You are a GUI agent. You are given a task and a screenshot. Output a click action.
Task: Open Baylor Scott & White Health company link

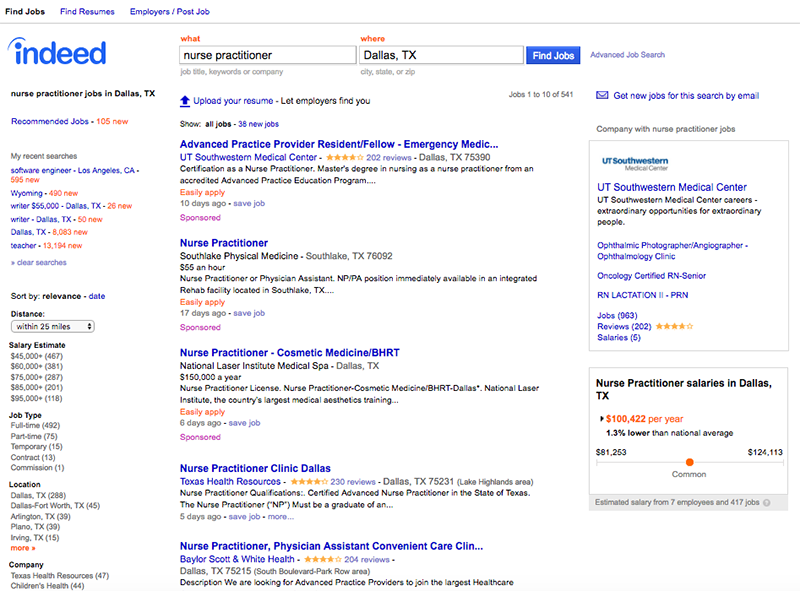coord(237,559)
